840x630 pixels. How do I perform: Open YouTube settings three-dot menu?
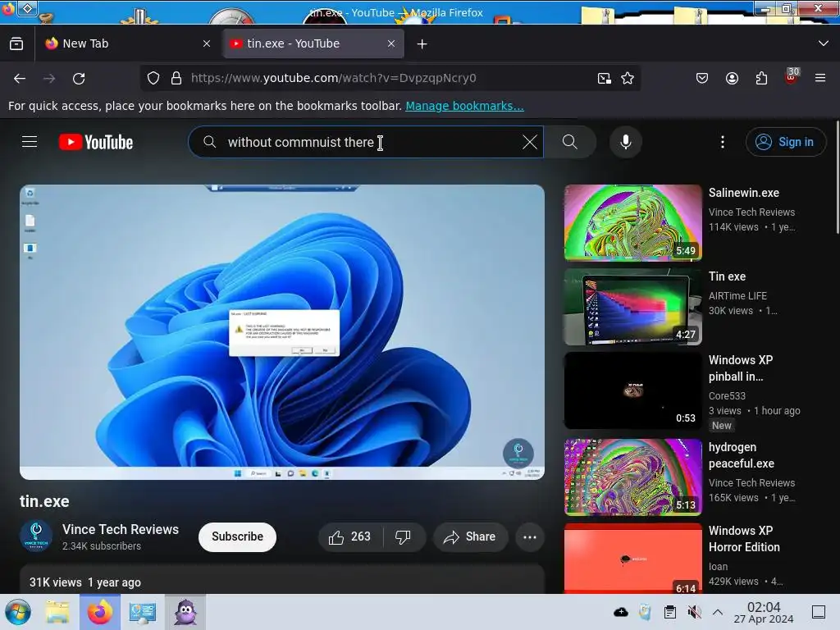point(723,142)
